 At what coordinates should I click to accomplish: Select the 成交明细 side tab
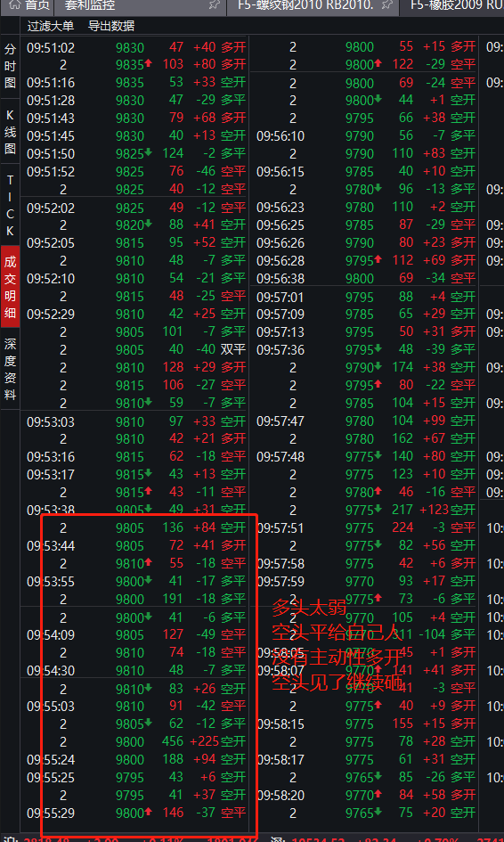click(10, 287)
